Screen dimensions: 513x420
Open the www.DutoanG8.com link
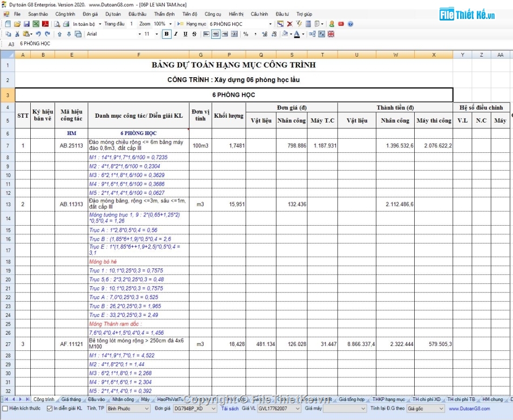point(469,409)
